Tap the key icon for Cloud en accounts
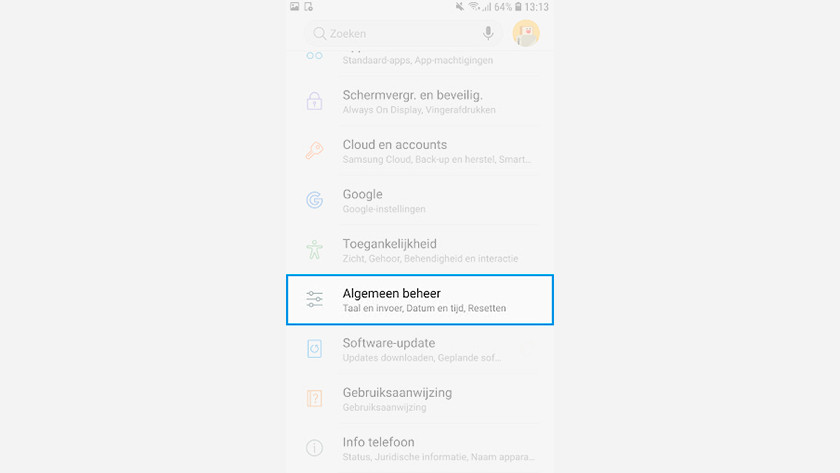The width and height of the screenshot is (840, 473). coord(314,151)
